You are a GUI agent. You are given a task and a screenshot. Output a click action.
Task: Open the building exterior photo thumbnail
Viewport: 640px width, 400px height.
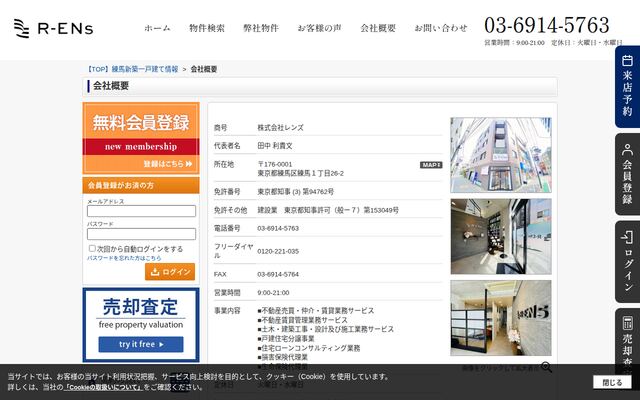pos(501,155)
